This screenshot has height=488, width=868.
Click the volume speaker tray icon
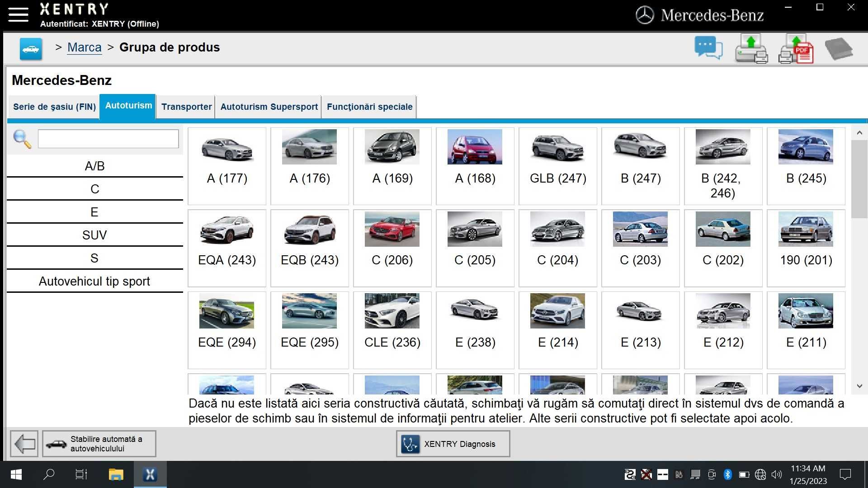click(777, 474)
